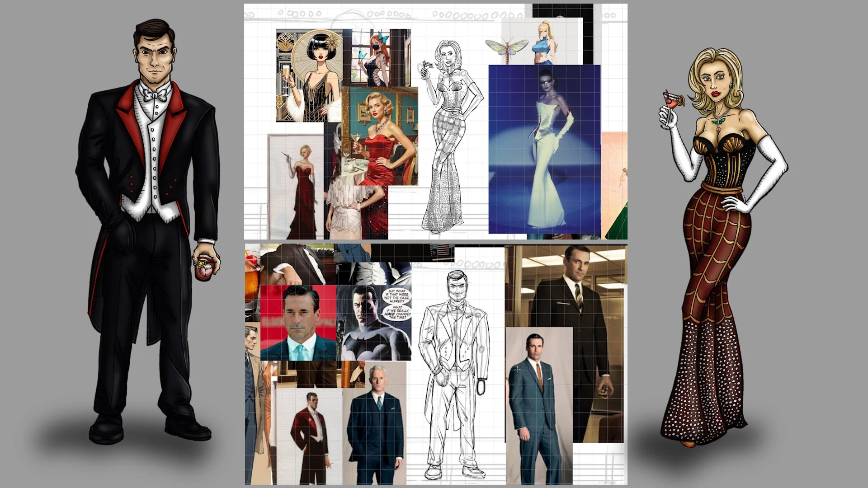Select the red-haired woman with butterflies image
The width and height of the screenshot is (868, 488).
coord(377,58)
